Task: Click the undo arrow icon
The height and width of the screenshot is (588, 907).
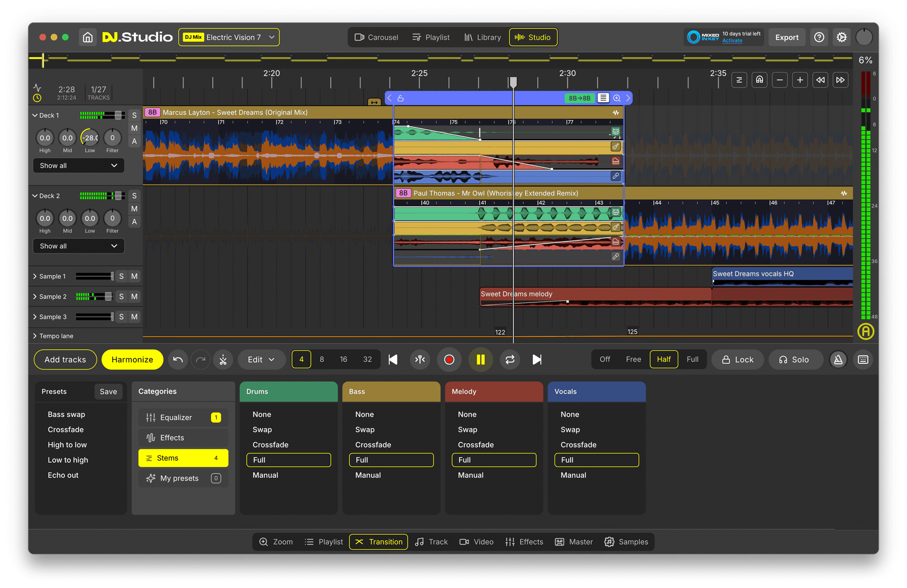Action: pyautogui.click(x=178, y=360)
